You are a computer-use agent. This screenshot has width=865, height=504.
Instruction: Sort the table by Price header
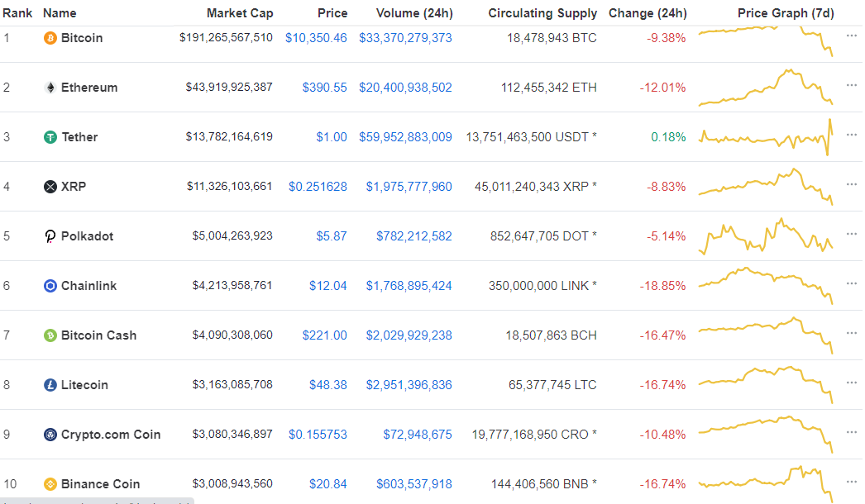[x=332, y=13]
